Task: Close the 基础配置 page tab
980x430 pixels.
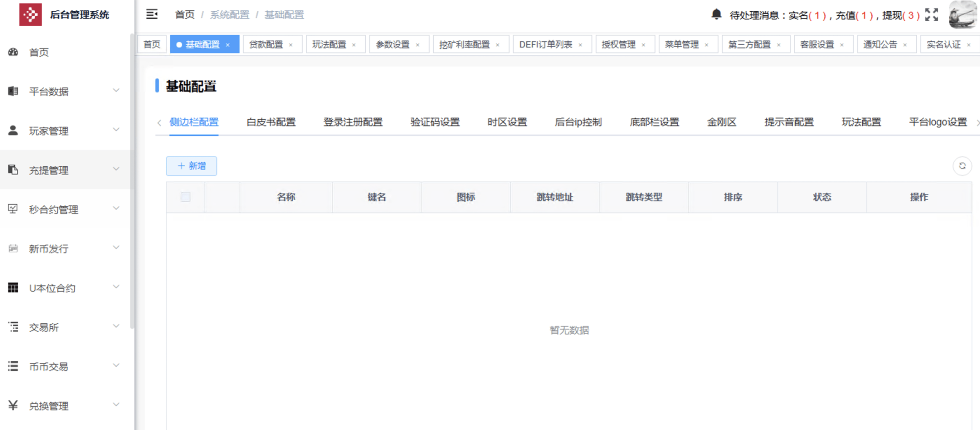Action: [x=228, y=45]
